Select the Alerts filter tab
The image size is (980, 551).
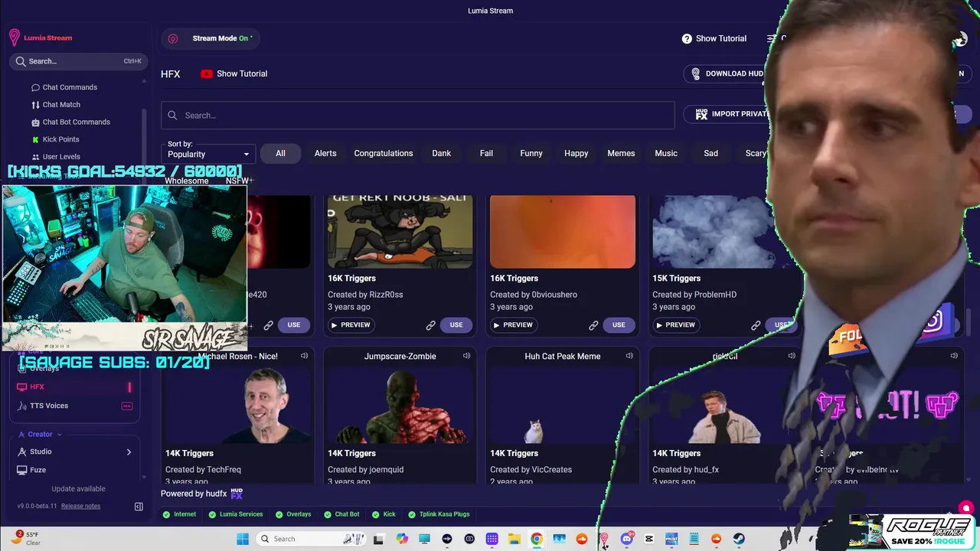coord(325,153)
